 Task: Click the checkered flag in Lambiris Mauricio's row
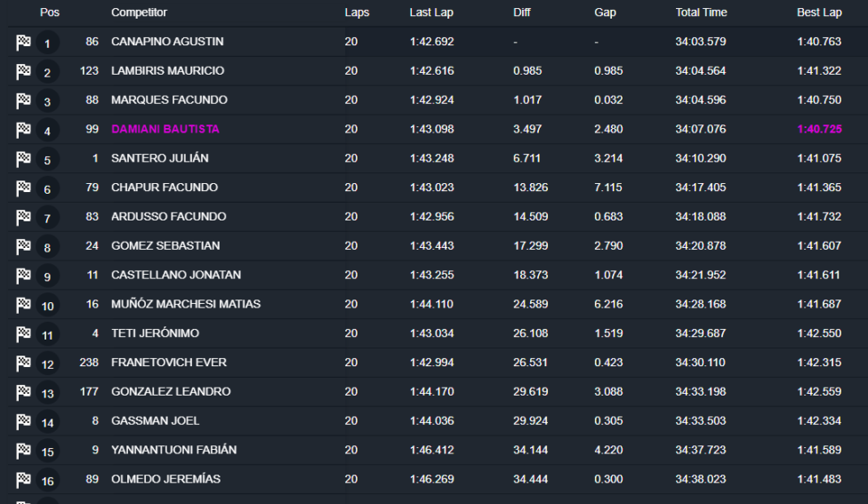click(x=23, y=72)
